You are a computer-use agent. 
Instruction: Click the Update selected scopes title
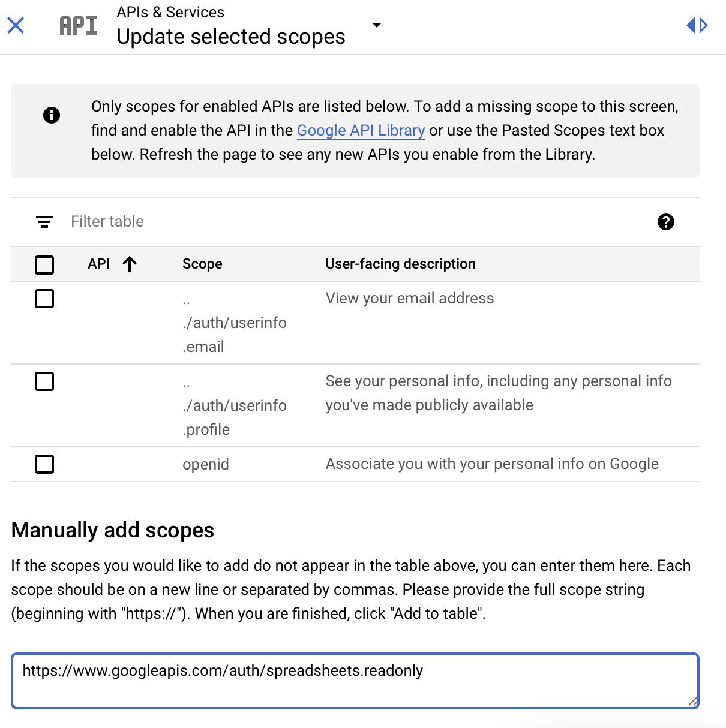coord(231,37)
